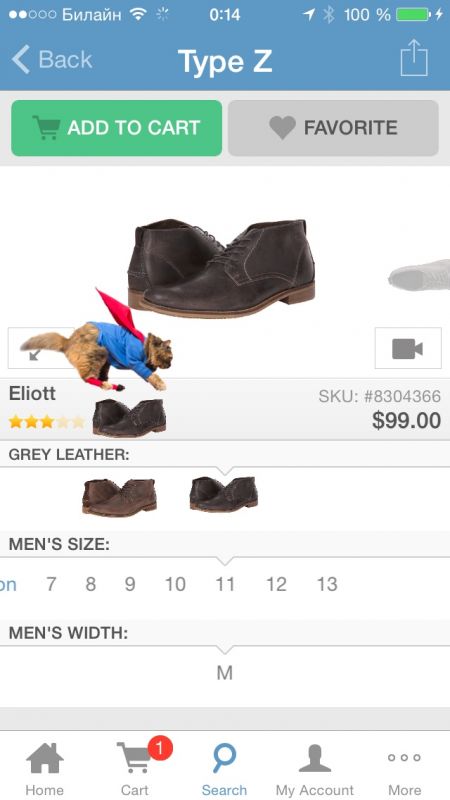The height and width of the screenshot is (800, 450).
Task: Select width M option
Action: pyautogui.click(x=224, y=673)
